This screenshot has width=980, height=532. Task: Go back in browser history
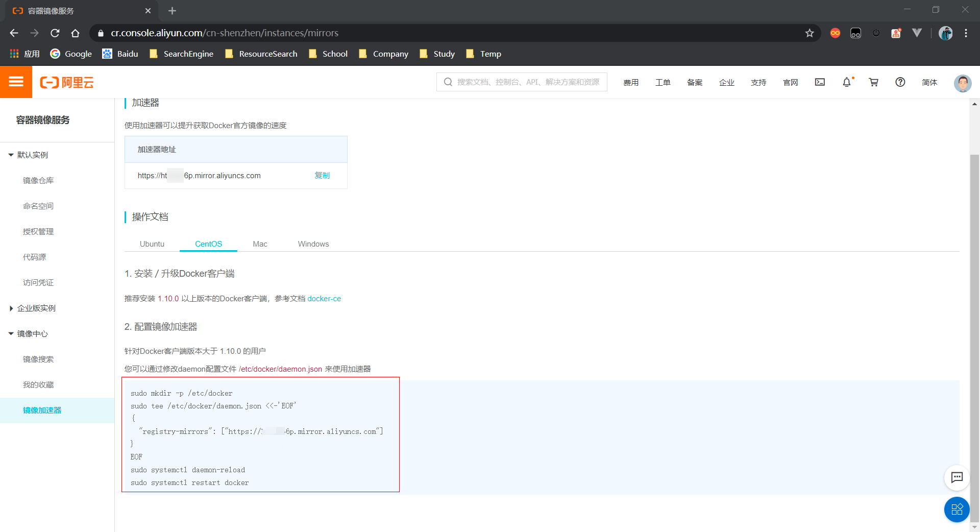14,33
